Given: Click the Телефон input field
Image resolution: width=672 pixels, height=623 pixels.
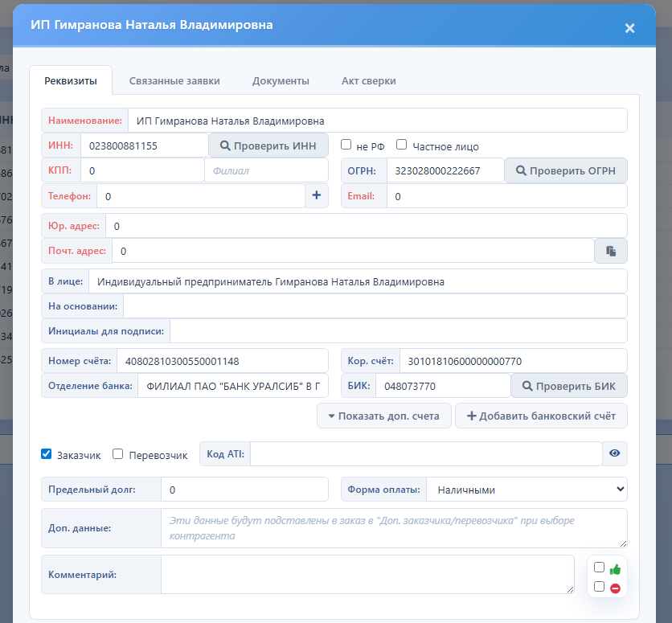Looking at the screenshot, I should point(201,196).
